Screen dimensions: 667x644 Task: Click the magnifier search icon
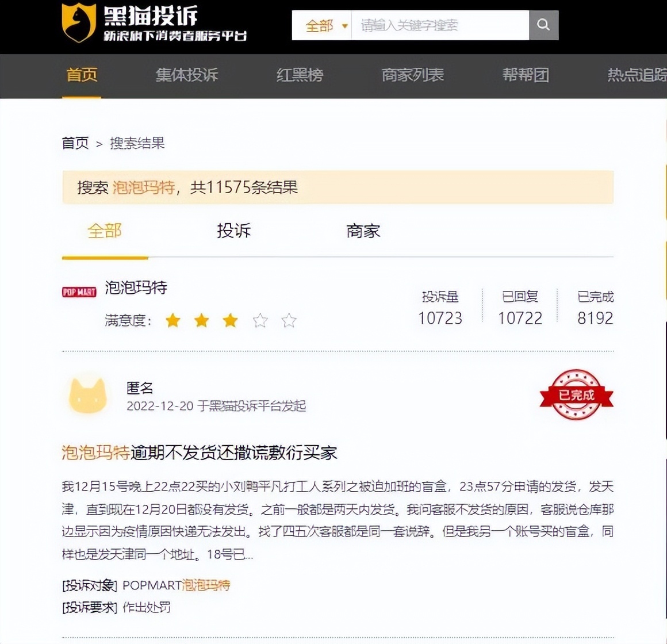[x=543, y=25]
